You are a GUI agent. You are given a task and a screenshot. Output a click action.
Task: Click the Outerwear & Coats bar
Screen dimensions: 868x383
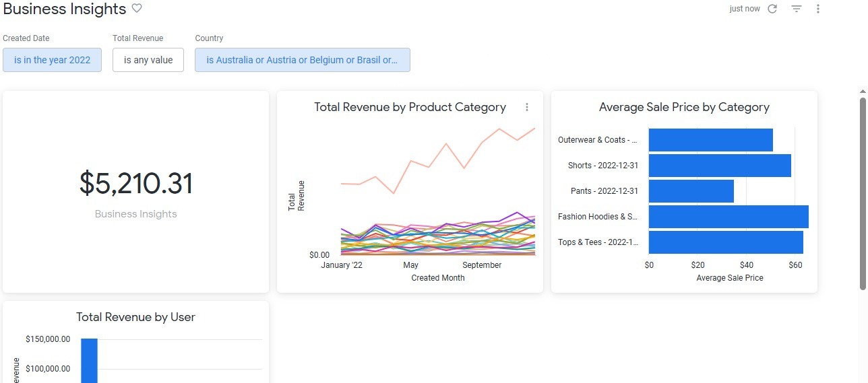coord(710,140)
